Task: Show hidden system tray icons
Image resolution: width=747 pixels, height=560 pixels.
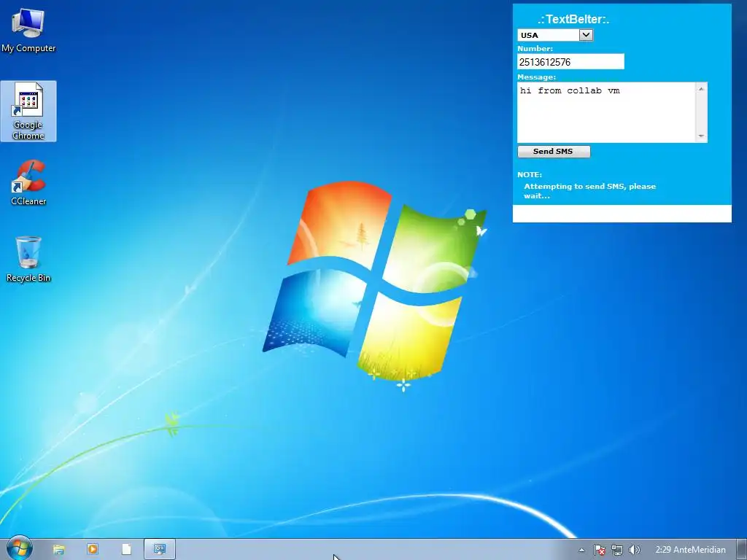Action: pos(581,550)
